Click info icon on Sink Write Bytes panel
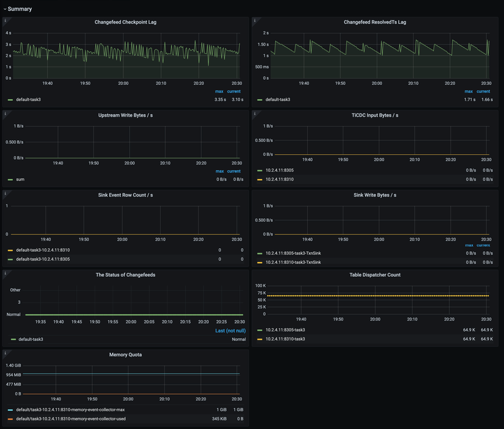The image size is (504, 429). tap(255, 194)
